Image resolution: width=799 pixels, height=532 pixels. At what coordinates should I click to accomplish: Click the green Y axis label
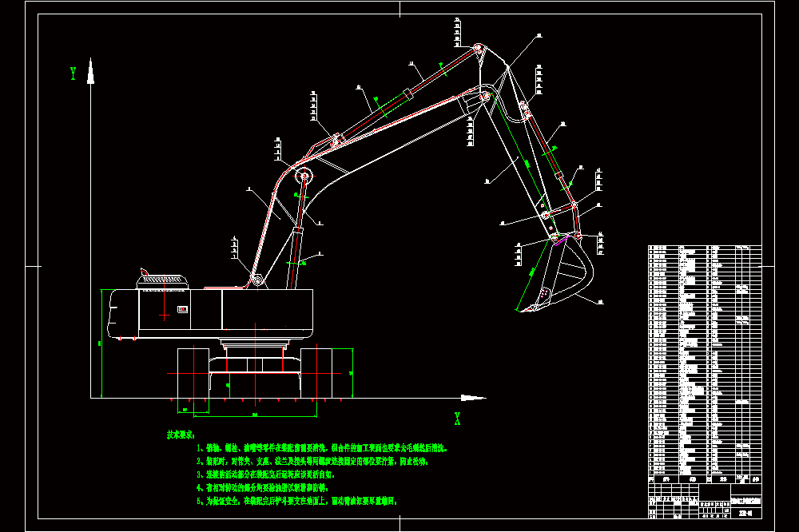[74, 73]
